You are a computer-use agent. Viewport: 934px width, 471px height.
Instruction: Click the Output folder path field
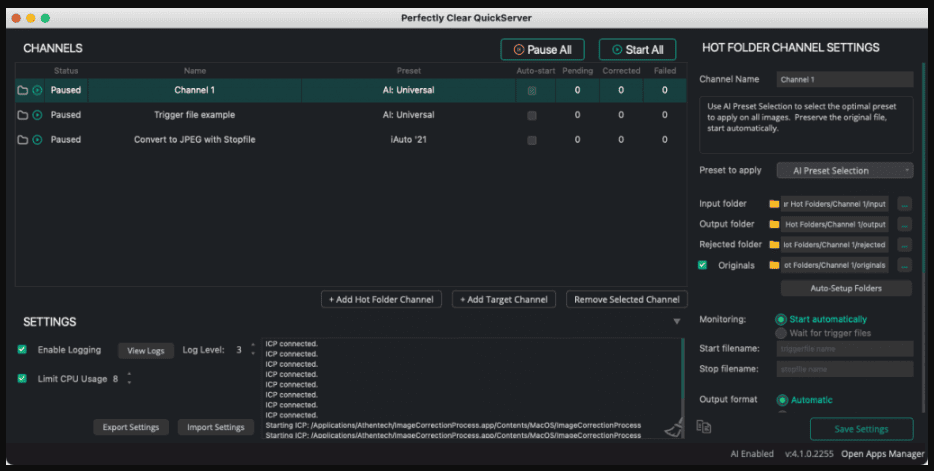pos(835,224)
